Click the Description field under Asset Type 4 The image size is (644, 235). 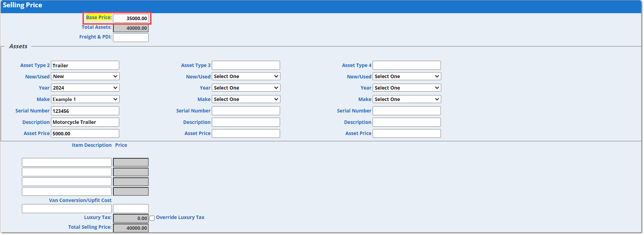(407, 122)
